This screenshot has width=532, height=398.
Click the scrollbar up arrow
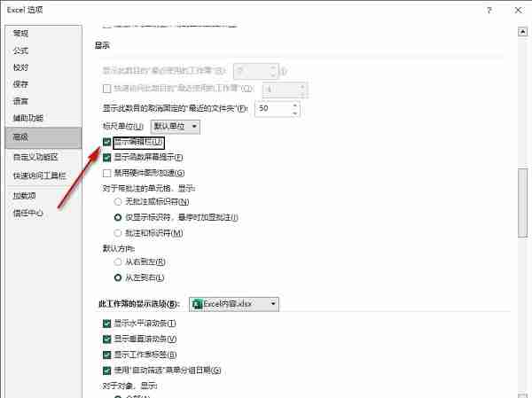click(522, 32)
